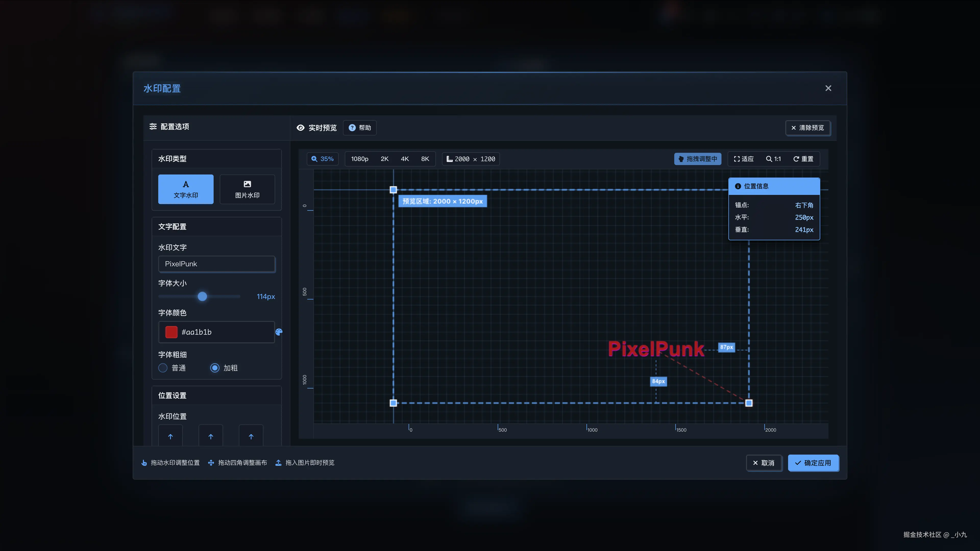Select the 4K resolution preset
Image resolution: width=980 pixels, height=551 pixels.
(405, 159)
